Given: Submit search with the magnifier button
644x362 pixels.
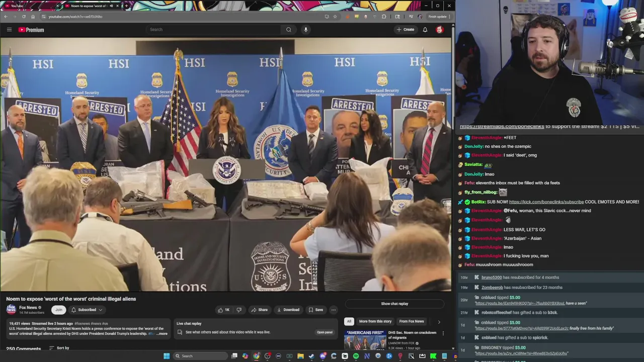Looking at the screenshot, I should coord(289,30).
